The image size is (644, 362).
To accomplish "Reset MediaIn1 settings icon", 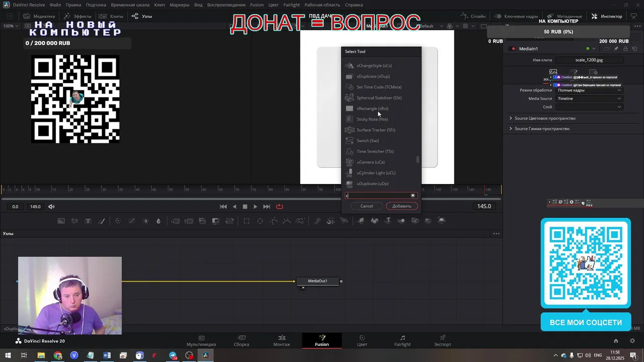I will tap(634, 49).
